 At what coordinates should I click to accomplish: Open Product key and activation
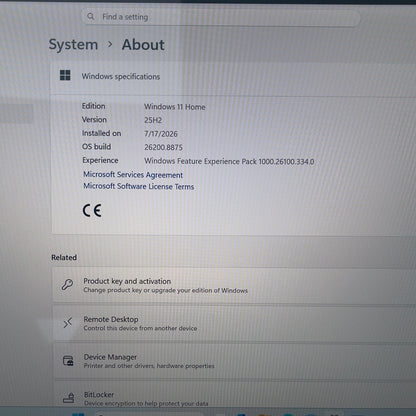pos(234,286)
